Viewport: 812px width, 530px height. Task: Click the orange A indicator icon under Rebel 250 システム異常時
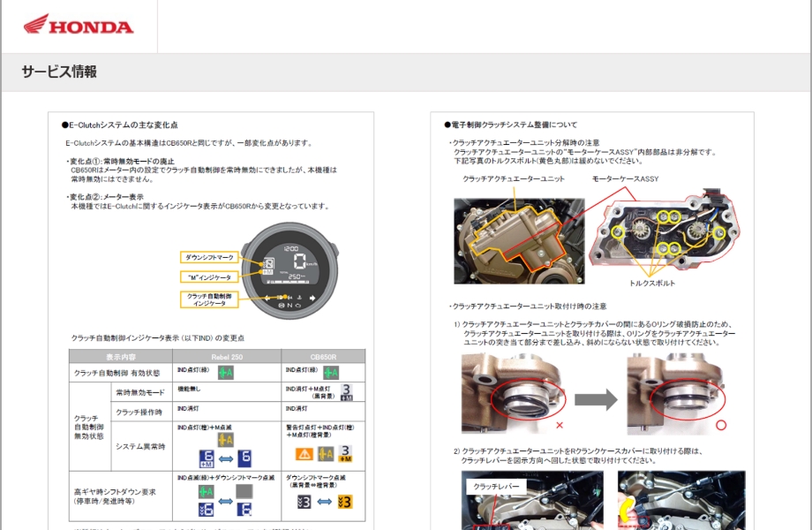click(x=225, y=440)
